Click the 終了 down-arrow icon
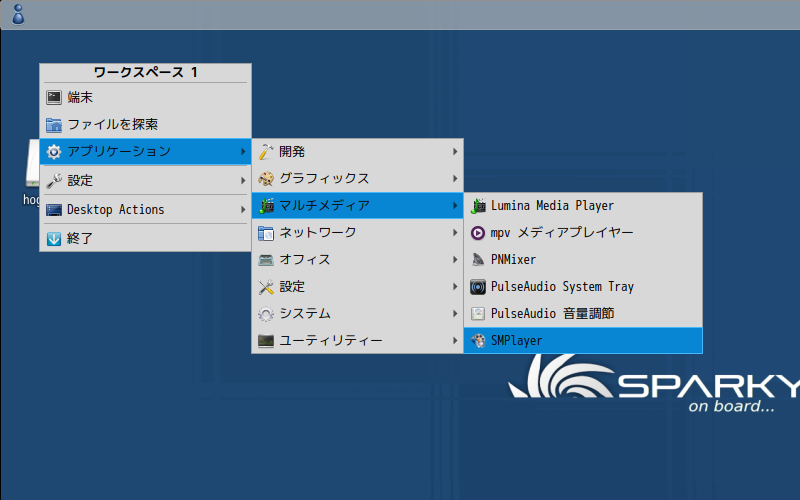 click(x=54, y=238)
